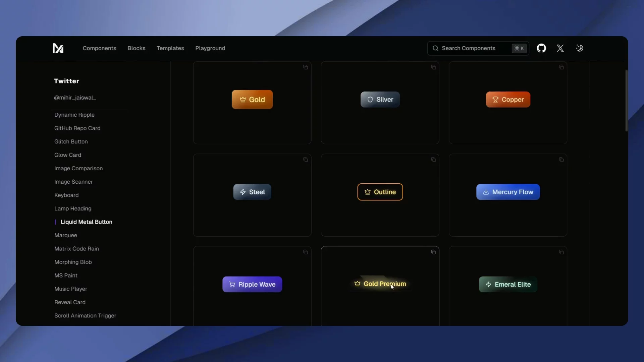Open the Playground section
644x362 pixels.
(210, 48)
